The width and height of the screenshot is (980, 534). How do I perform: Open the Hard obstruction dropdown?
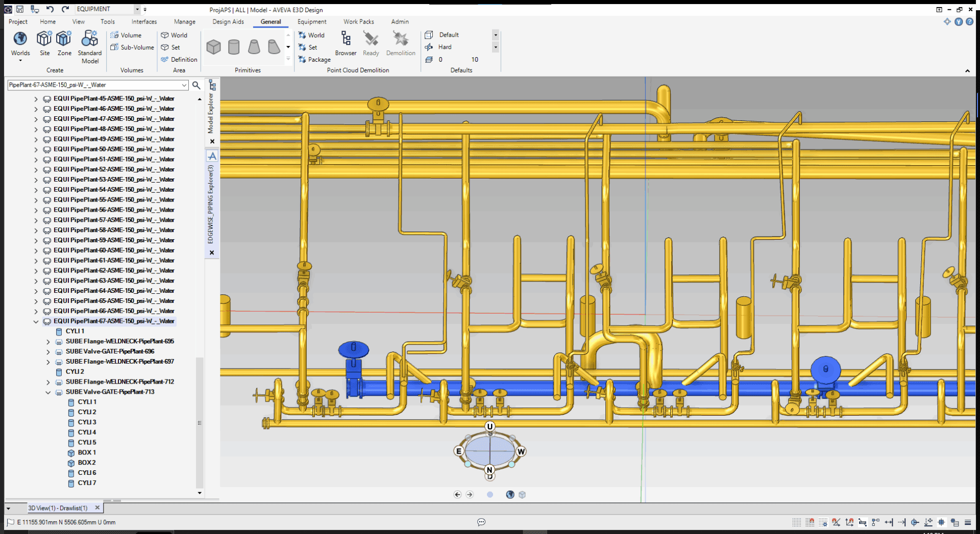click(x=495, y=47)
